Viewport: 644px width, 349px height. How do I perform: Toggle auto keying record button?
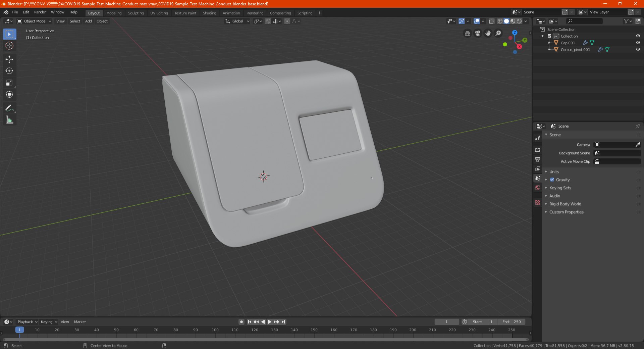pos(241,322)
